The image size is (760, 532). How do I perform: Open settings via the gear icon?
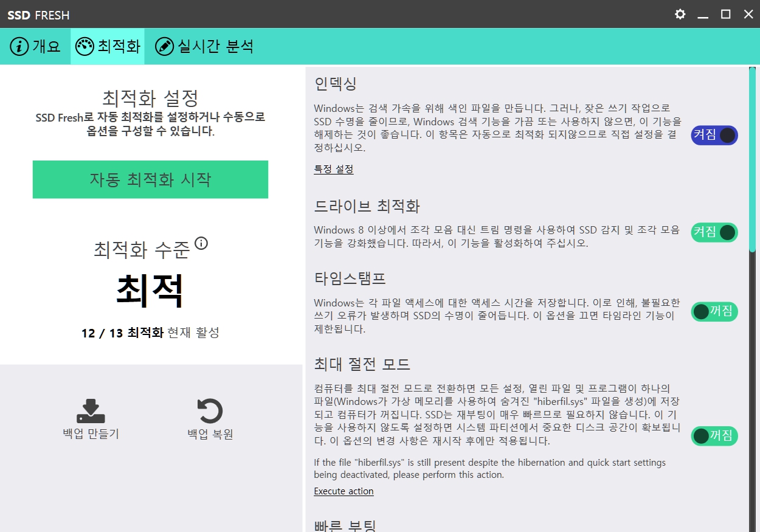pos(680,14)
